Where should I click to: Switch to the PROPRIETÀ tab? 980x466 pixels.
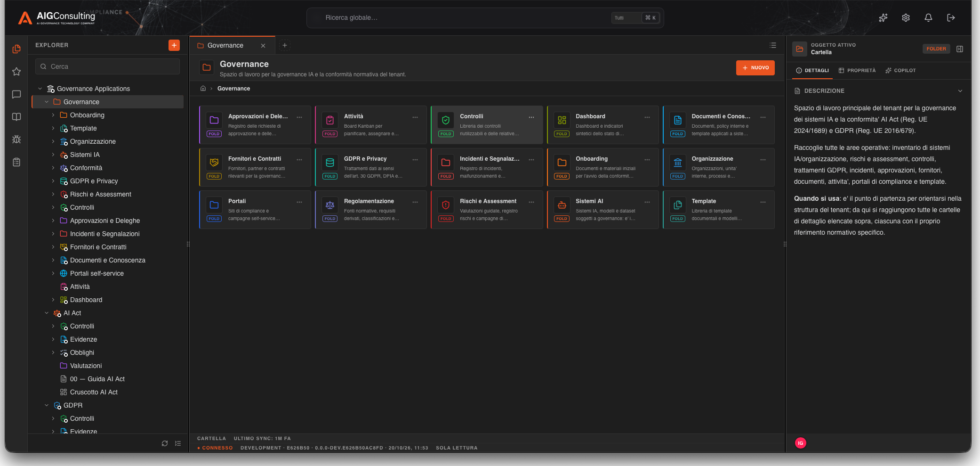pyautogui.click(x=858, y=71)
